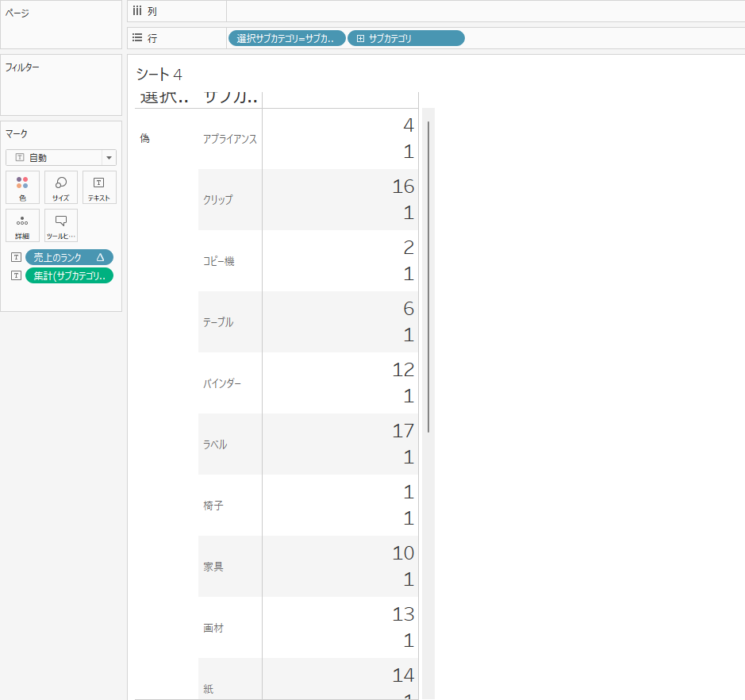Image resolution: width=745 pixels, height=700 pixels.
Task: Open the Tooltip (ツールヒント) marks card
Action: [61, 225]
